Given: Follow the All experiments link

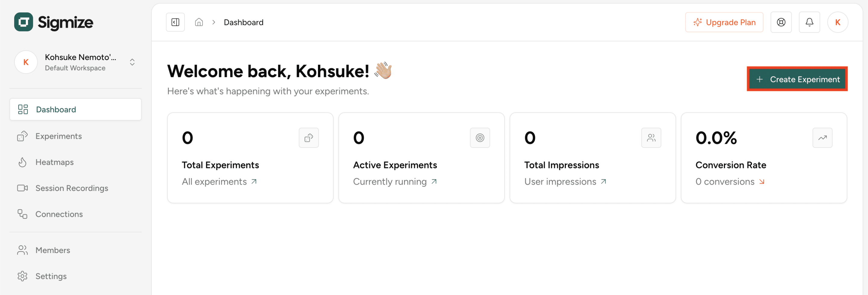Looking at the screenshot, I should point(219,182).
